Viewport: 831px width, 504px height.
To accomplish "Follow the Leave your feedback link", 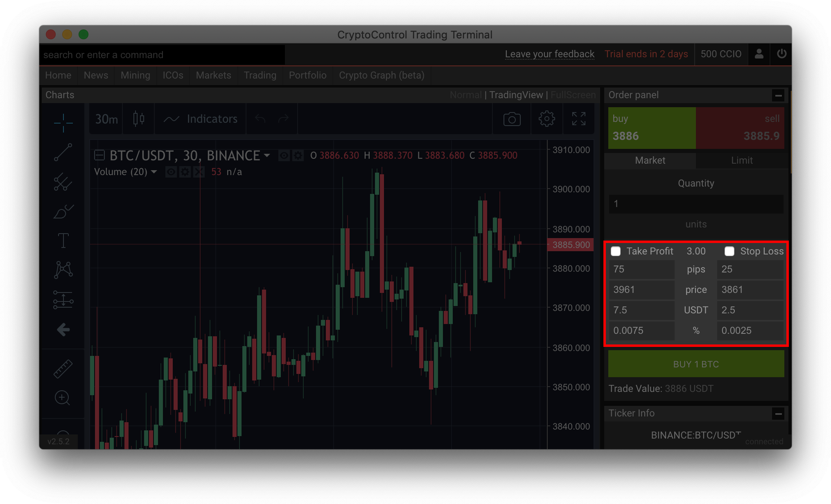I will click(549, 54).
